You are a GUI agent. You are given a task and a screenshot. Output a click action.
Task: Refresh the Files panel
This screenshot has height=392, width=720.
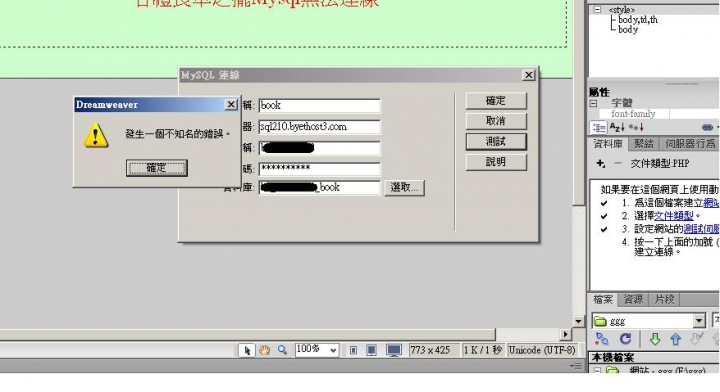tap(625, 339)
